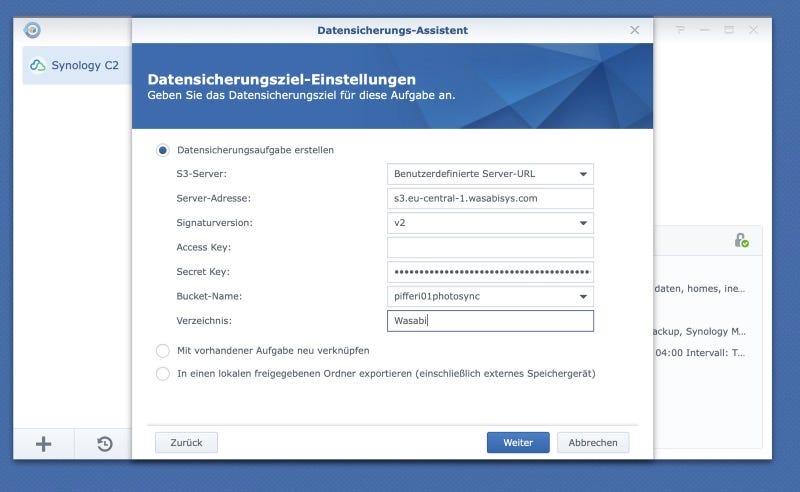Click the Hyper Backup app icon

point(32,30)
